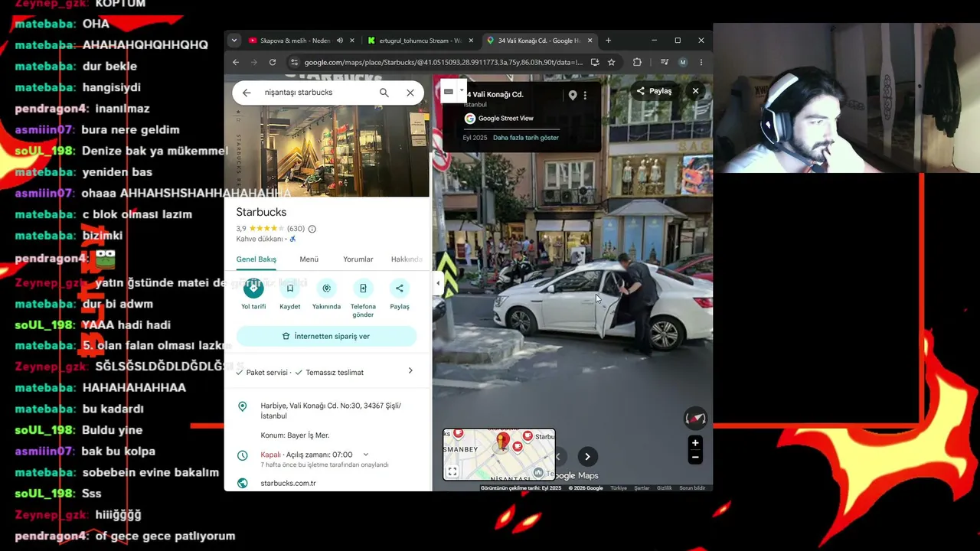Click the Sorun bildir link
Viewport: 980px width, 551px height.
pos(692,487)
